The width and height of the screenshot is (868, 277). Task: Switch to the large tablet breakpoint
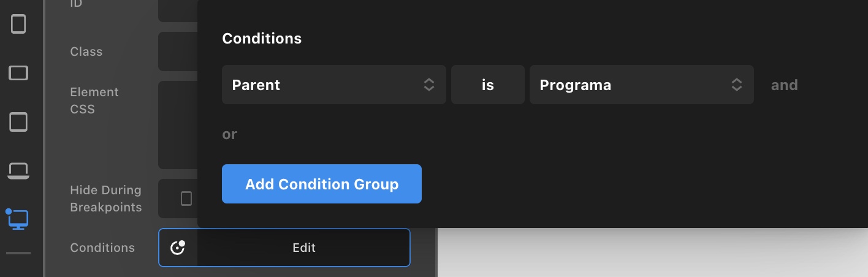coord(18,122)
